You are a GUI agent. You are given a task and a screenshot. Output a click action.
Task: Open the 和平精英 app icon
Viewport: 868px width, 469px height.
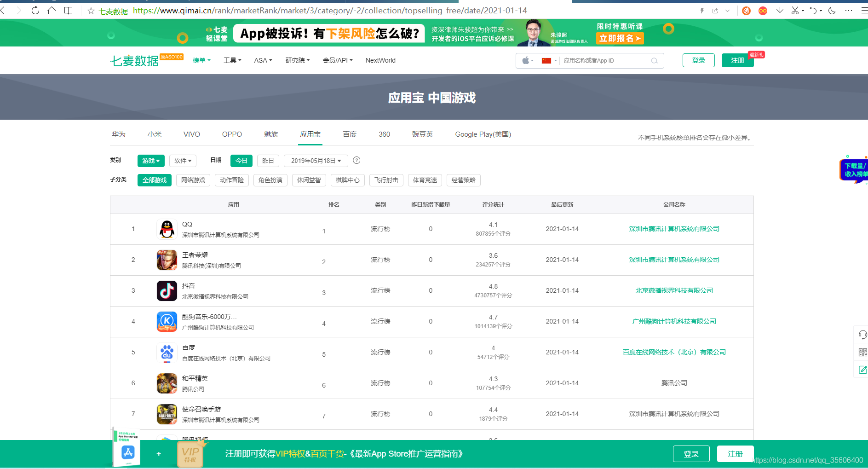pos(167,383)
